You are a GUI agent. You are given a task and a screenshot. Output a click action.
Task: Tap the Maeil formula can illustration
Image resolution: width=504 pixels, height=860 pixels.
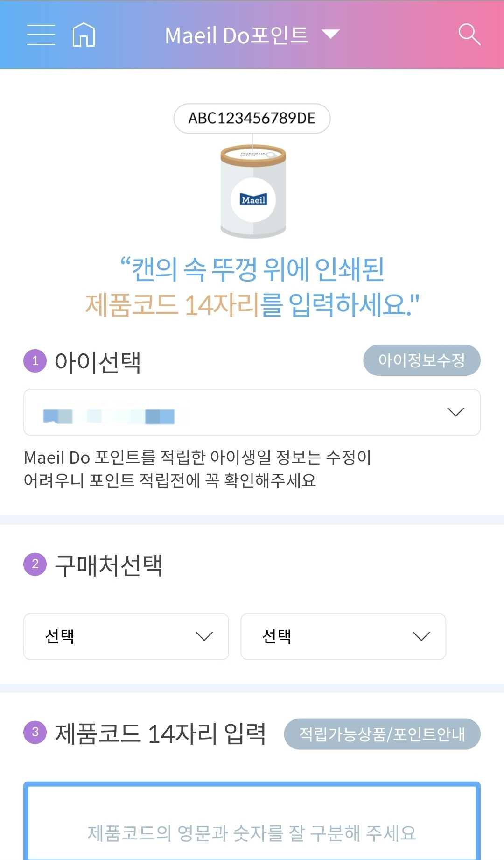click(253, 191)
